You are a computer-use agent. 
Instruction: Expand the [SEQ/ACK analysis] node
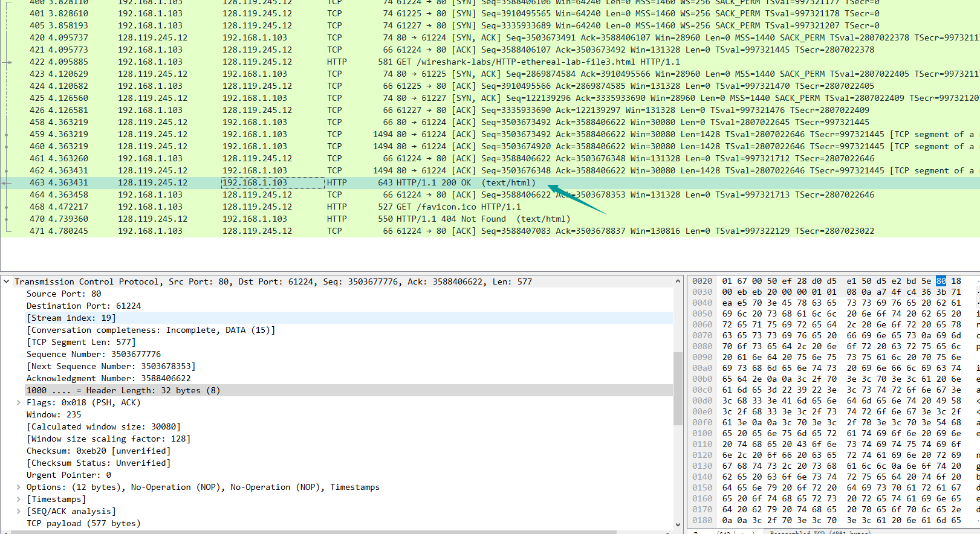(18, 511)
